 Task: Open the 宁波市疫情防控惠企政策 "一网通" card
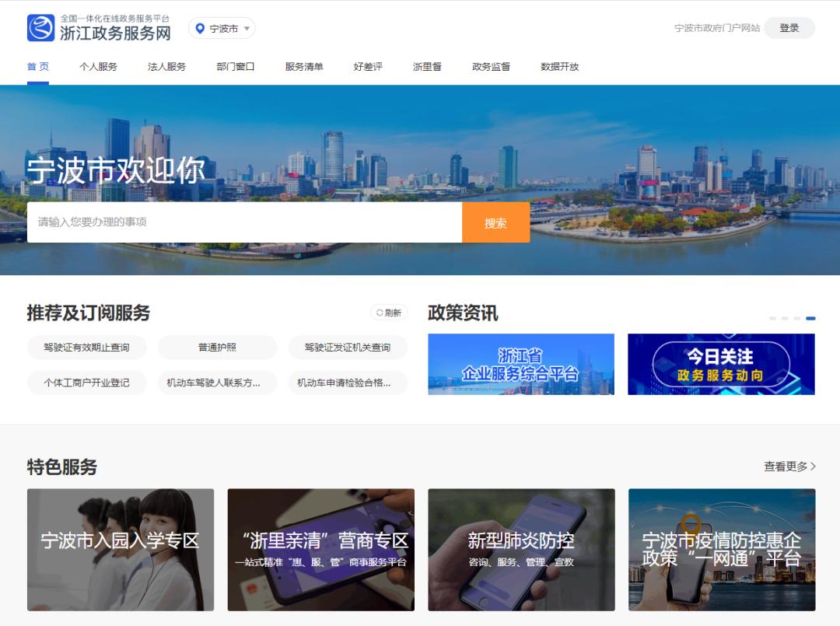pos(721,548)
